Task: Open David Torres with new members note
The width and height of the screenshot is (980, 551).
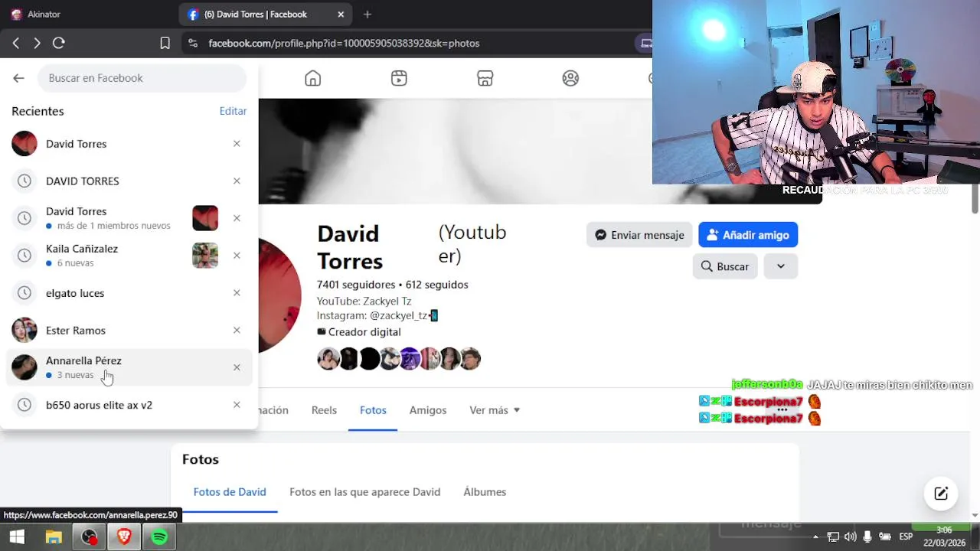Action: point(129,218)
